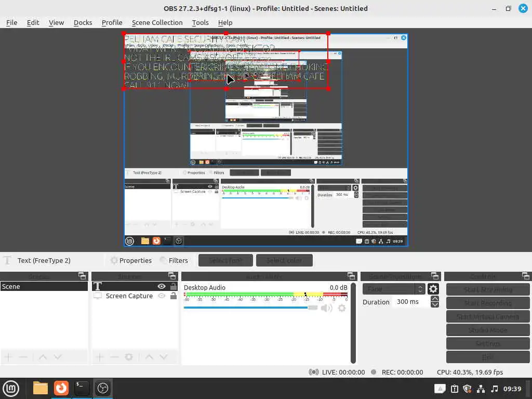
Task: Add a new source with plus icon
Action: (100, 357)
